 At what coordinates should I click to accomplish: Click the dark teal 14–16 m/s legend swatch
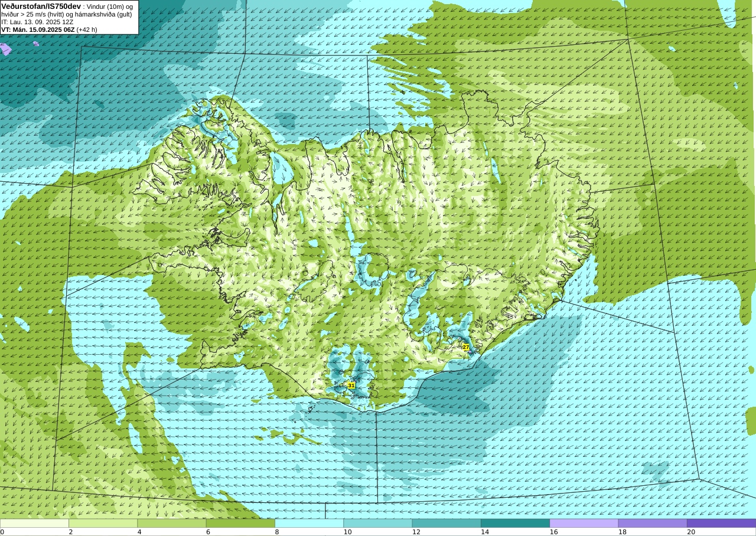tap(515, 523)
